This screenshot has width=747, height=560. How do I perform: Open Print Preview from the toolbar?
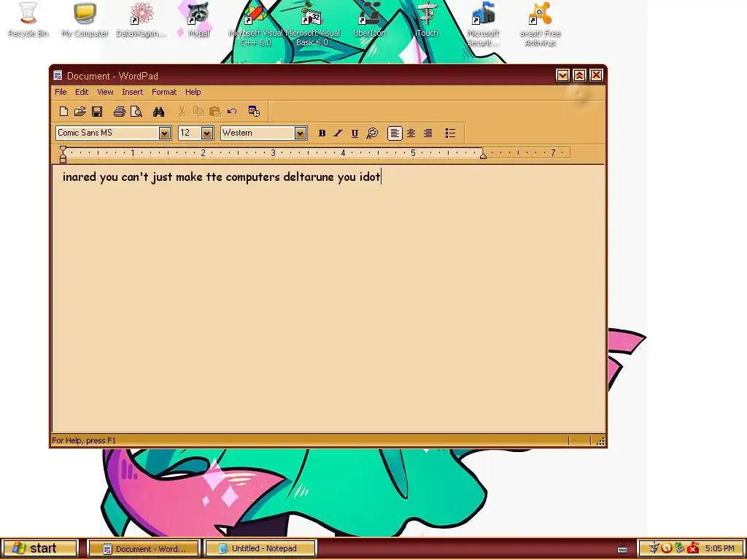pos(136,112)
